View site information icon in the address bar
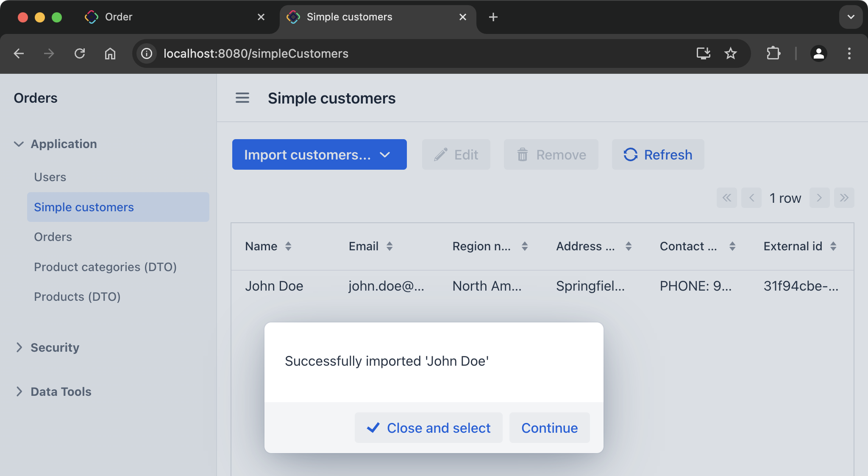 pos(147,53)
